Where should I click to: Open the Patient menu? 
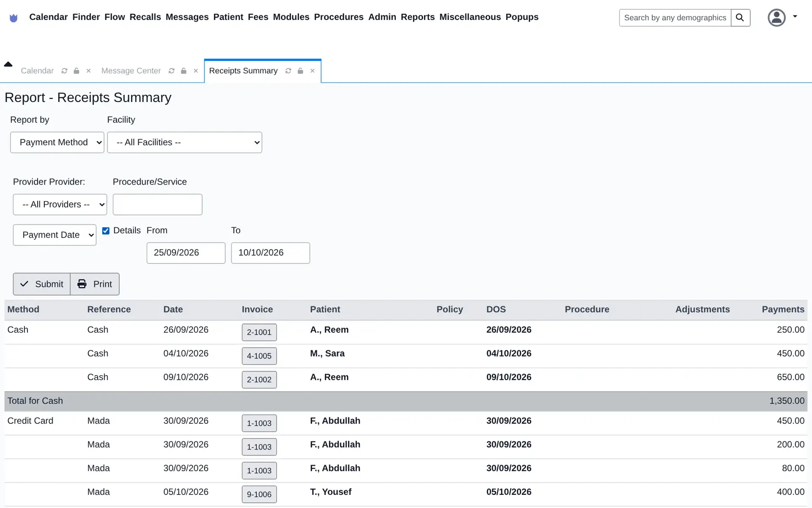pos(228,17)
